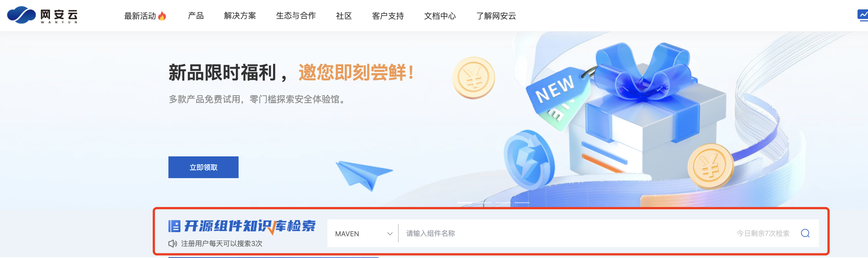
Task: Visit the 了解网安云 link
Action: coord(496,16)
